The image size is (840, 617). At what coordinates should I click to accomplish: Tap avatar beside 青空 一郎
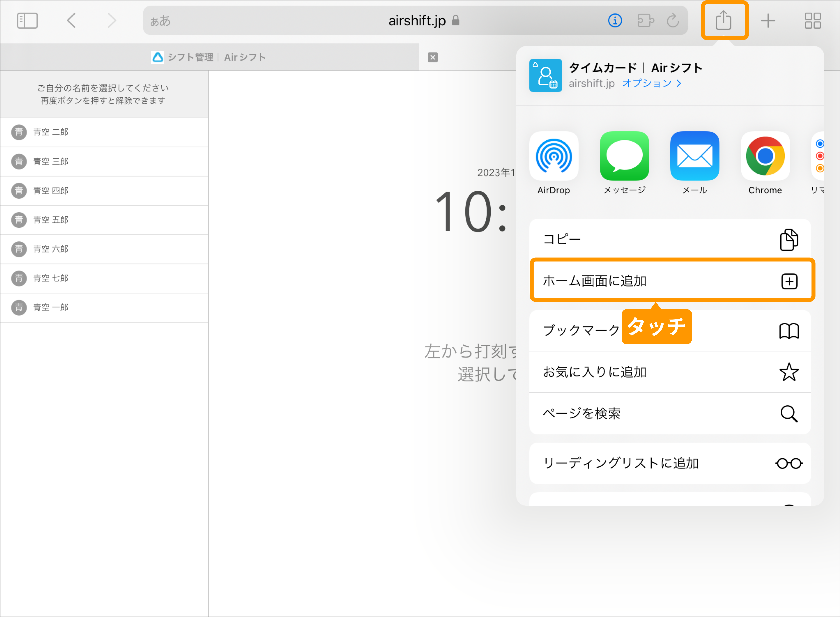19,307
